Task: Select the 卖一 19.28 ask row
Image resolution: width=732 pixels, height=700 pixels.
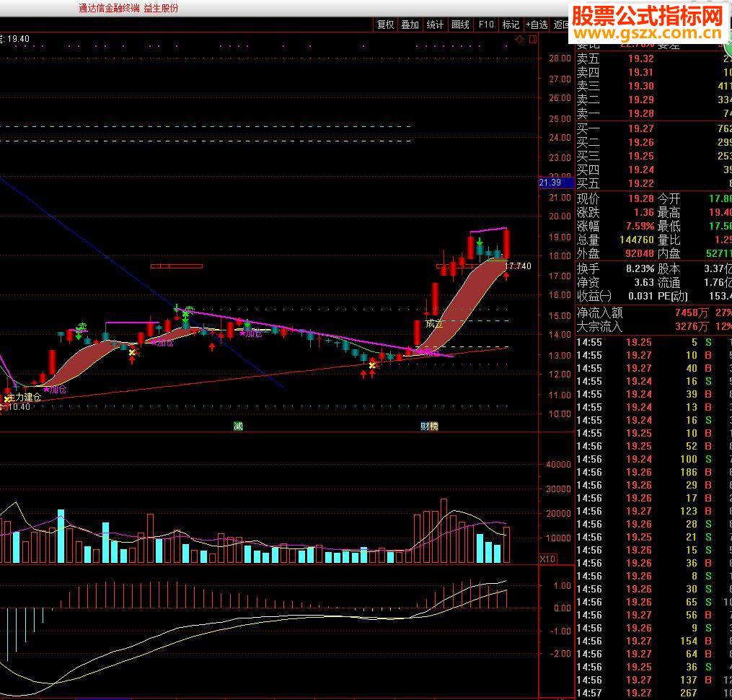Action: click(x=653, y=113)
